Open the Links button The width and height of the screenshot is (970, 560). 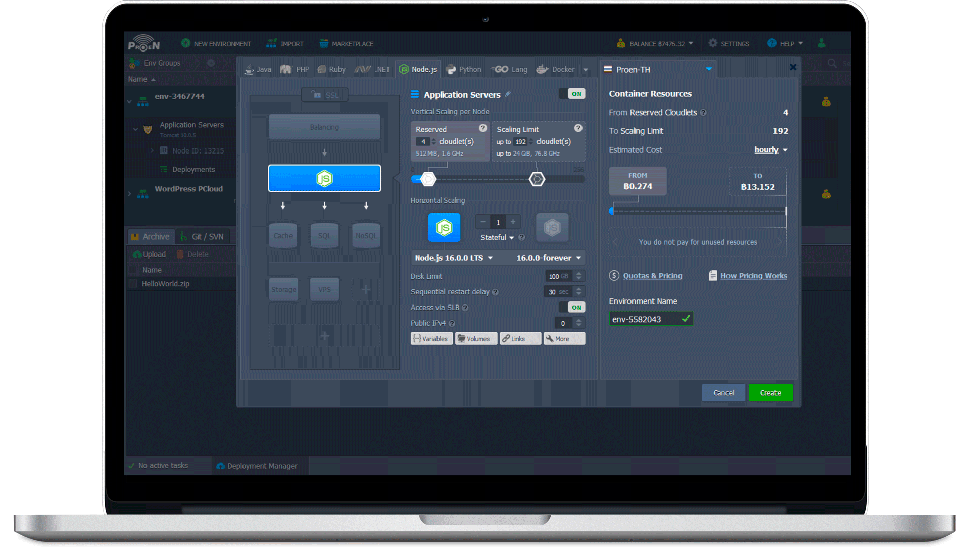click(520, 339)
